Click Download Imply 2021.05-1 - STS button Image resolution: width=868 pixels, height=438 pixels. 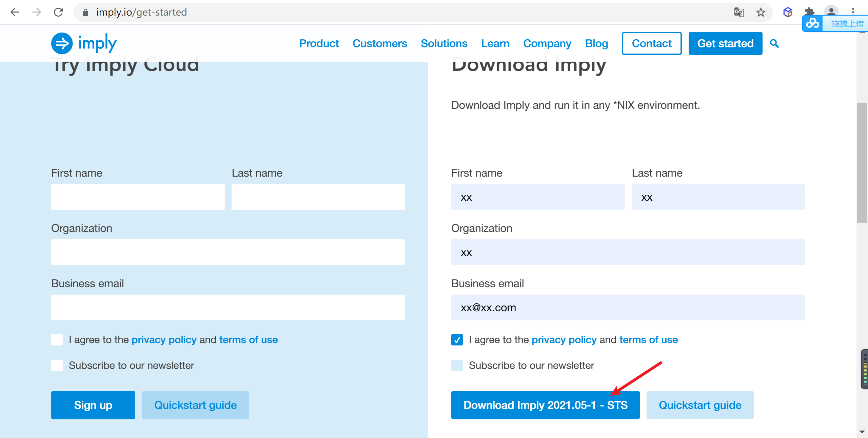point(545,405)
